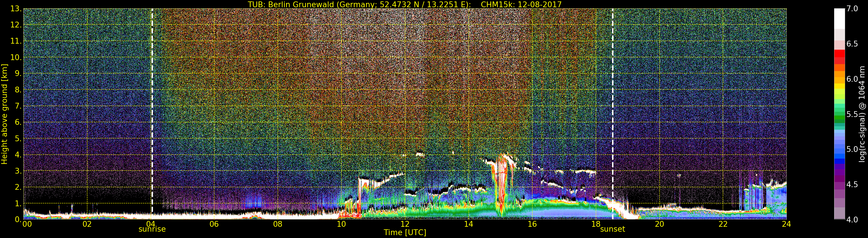Image resolution: width=868 pixels, height=238 pixels.
Task: Click height-axis tick label '6.'
Action: pos(19,122)
